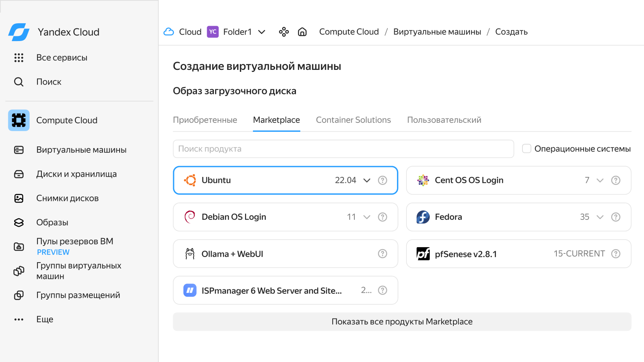Click the help icon for Ollama + WebUI
Viewport: 644px width, 362px height.
pos(382,254)
